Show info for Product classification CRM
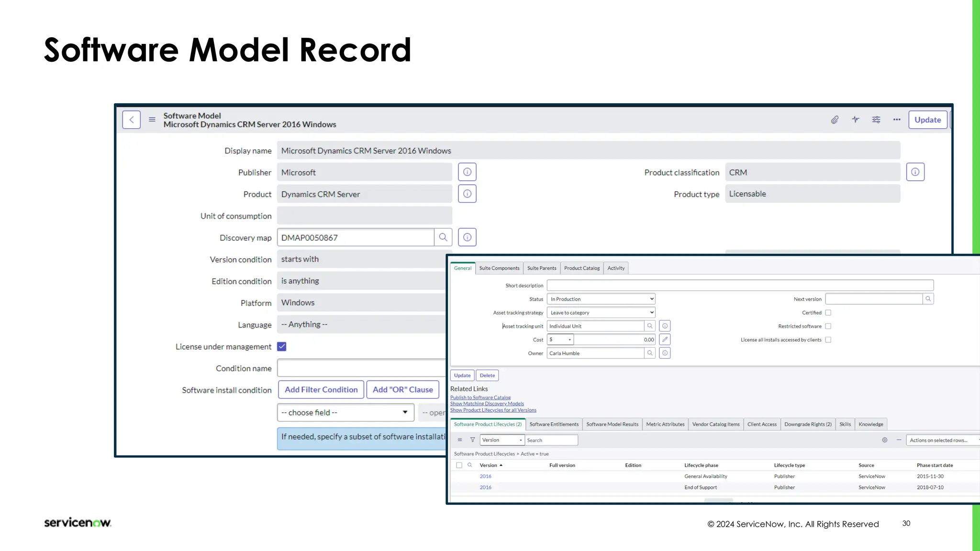The image size is (980, 551). (915, 172)
